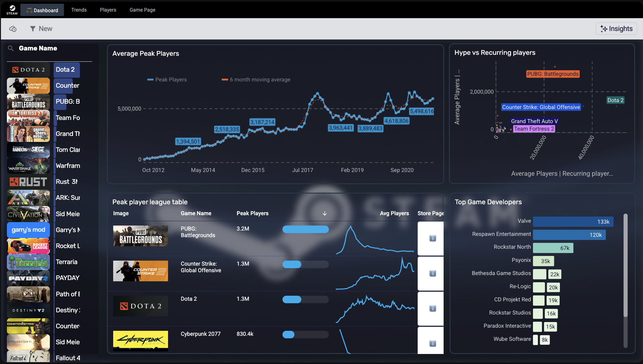Pick the classic Counter-Strike sidebar image
Image resolution: width=643 pixels, height=364 pixels.
point(28,326)
